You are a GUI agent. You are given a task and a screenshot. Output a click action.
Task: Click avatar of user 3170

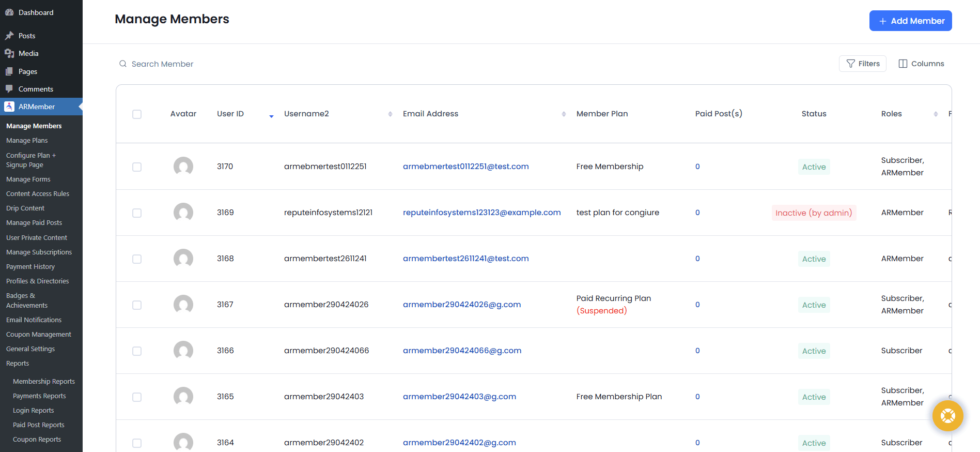click(x=183, y=167)
